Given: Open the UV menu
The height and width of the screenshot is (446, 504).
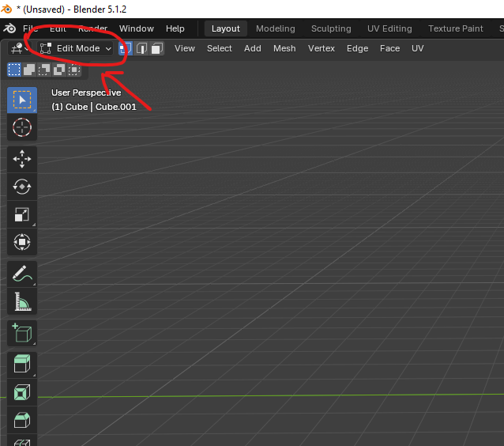Looking at the screenshot, I should tap(417, 48).
